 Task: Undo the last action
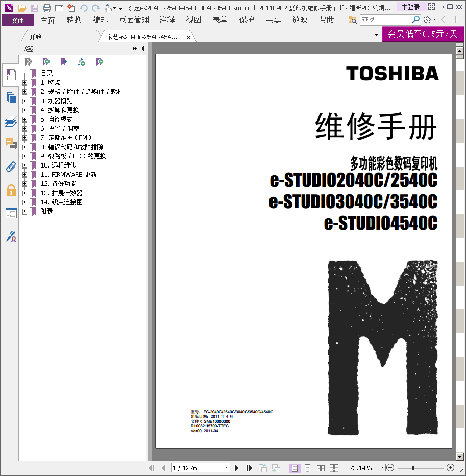pos(84,8)
